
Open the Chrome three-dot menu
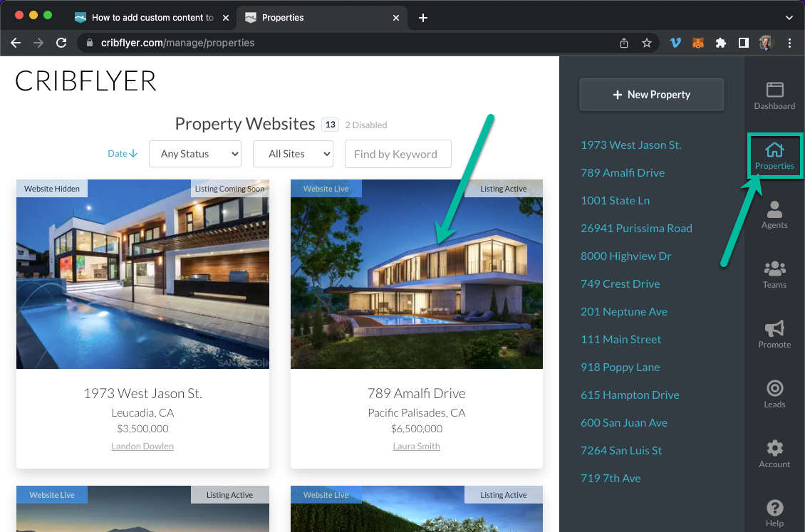(789, 43)
